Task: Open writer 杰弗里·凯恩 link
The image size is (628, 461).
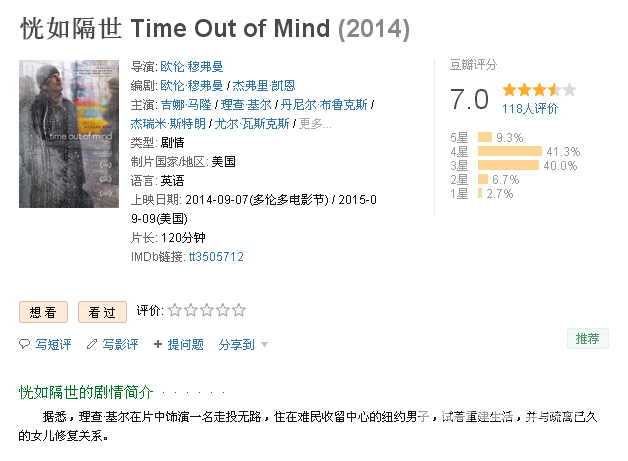Action: pos(264,86)
